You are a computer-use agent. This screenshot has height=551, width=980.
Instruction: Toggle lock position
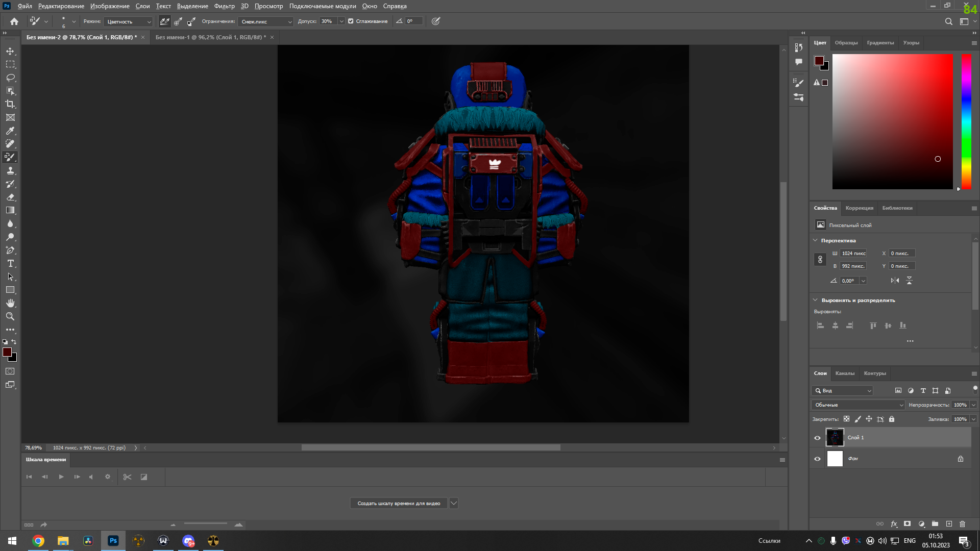click(x=869, y=419)
